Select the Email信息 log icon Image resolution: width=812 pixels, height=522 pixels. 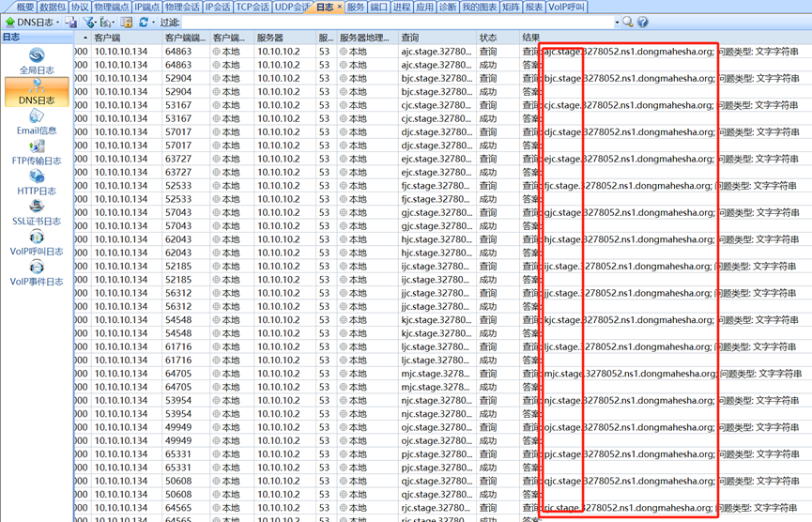[x=37, y=122]
